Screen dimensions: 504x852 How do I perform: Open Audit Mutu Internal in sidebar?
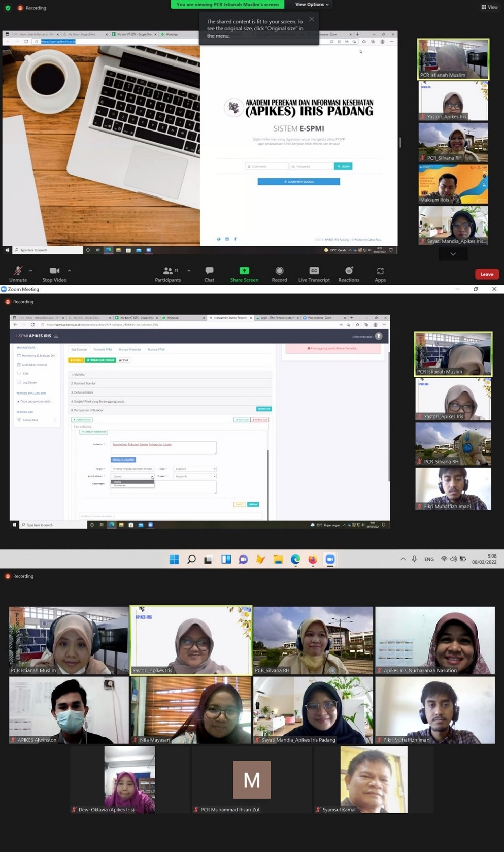click(35, 365)
